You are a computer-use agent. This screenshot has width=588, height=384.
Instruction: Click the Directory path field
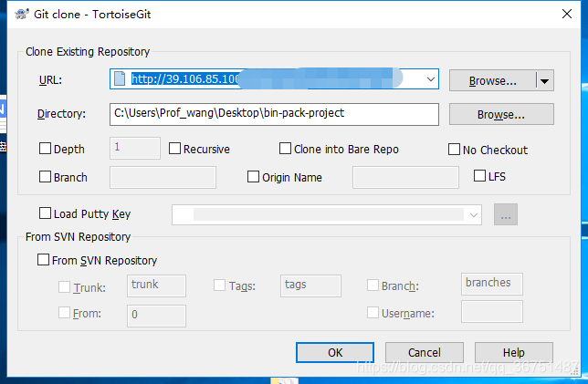pos(274,114)
